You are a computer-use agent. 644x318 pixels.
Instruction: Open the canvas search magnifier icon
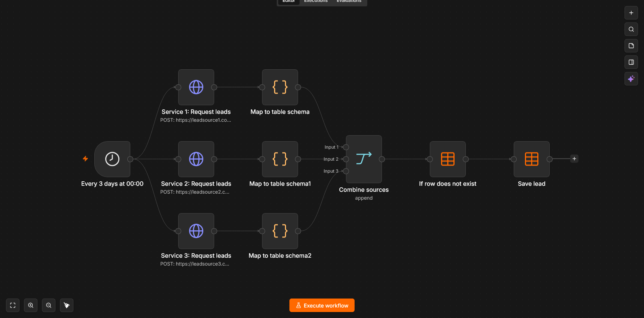631,29
